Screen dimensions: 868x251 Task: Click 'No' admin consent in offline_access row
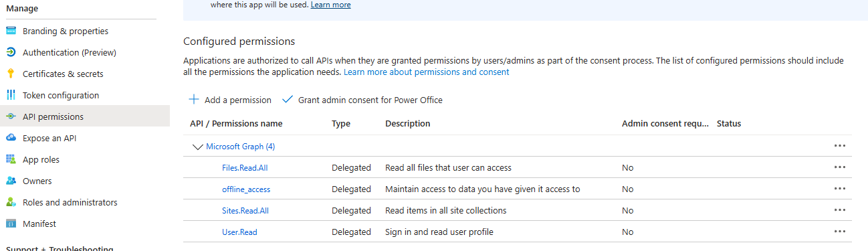627,189
